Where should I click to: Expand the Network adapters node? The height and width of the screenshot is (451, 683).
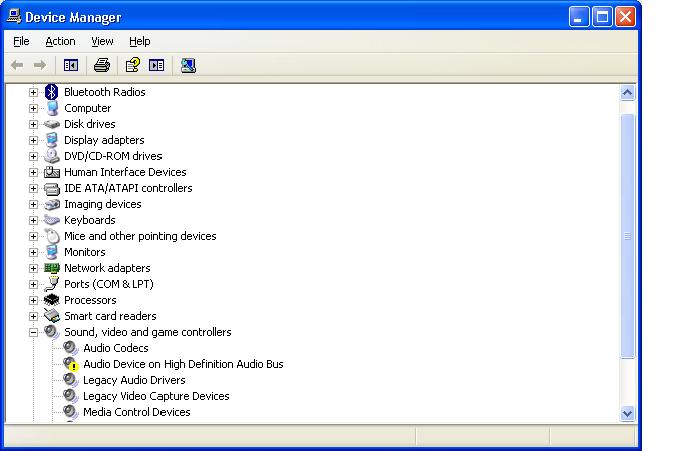pyautogui.click(x=33, y=268)
